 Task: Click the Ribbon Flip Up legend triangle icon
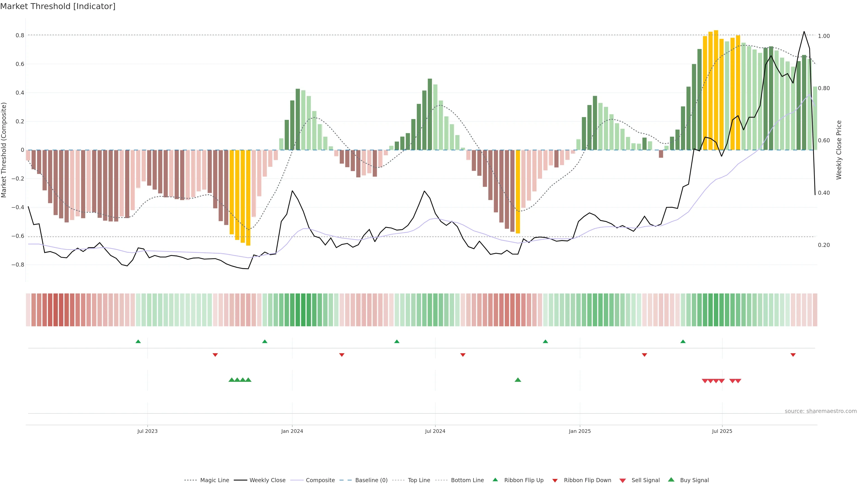pyautogui.click(x=495, y=480)
